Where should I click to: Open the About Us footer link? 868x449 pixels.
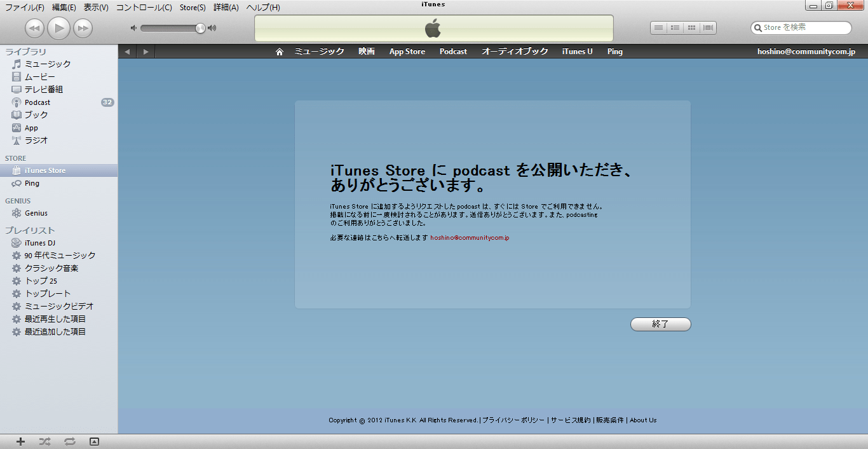[x=643, y=420]
